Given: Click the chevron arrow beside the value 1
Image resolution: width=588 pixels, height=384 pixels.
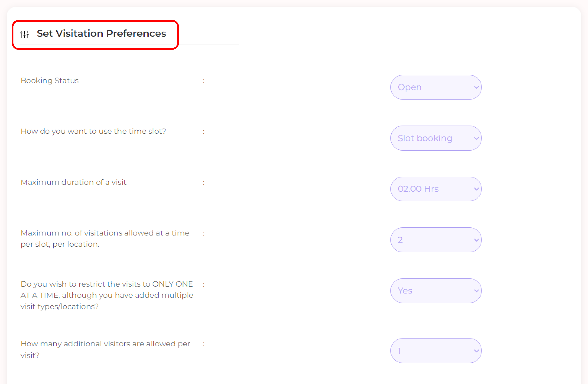Looking at the screenshot, I should pyautogui.click(x=476, y=351).
